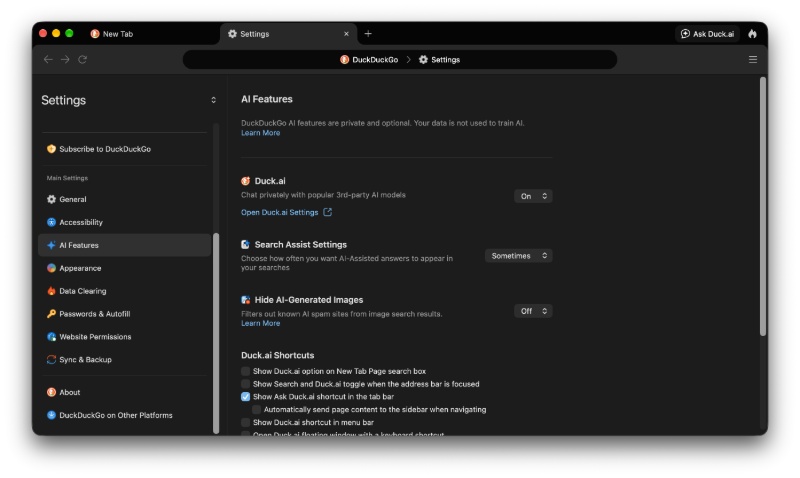Reload the page with refresh icon
The image size is (800, 478).
(x=82, y=59)
